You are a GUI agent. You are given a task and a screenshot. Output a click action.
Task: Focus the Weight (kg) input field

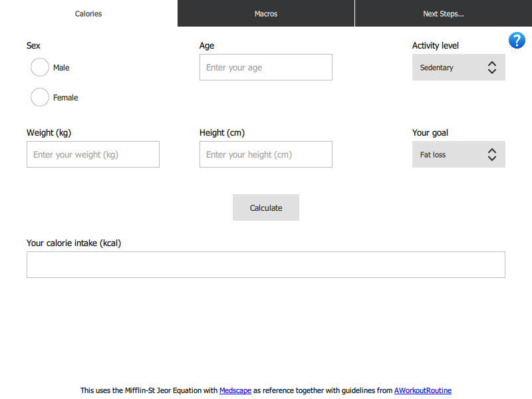(x=93, y=154)
